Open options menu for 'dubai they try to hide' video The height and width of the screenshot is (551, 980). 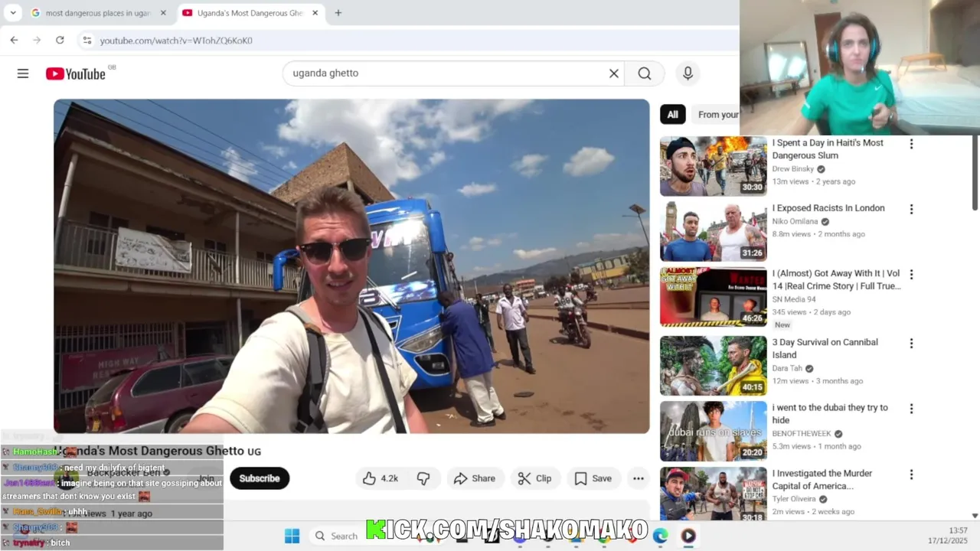click(911, 409)
